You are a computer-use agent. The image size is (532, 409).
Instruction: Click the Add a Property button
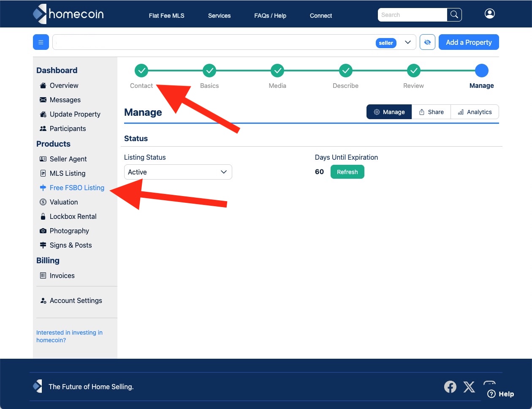pos(469,42)
